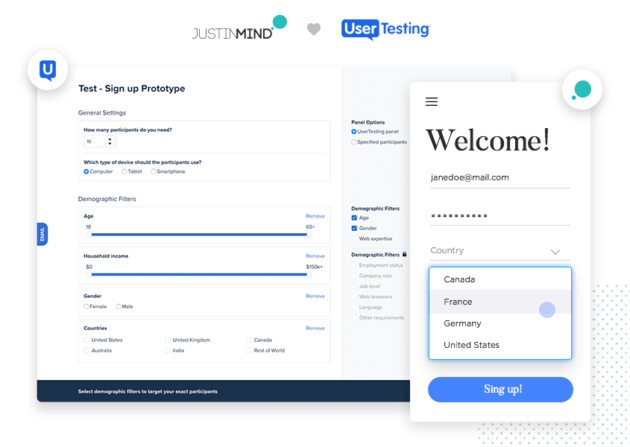Select Canada from the country list
The height and width of the screenshot is (447, 630).
(500, 279)
